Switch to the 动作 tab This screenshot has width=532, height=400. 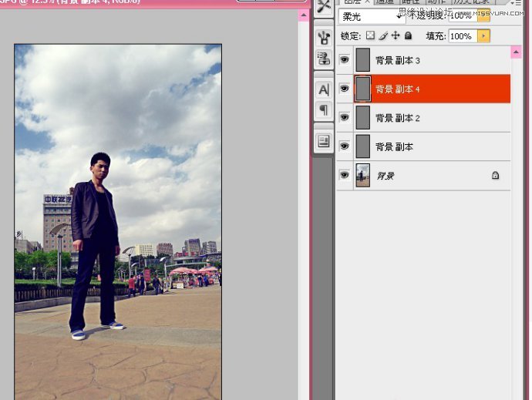tap(436, 2)
